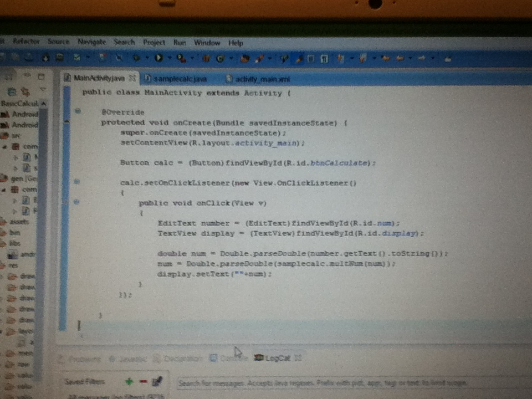Open Package Explorer view menu triangle
The width and height of the screenshot is (532, 399).
43,89
